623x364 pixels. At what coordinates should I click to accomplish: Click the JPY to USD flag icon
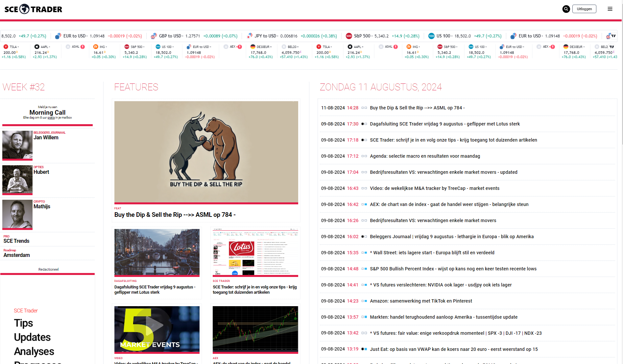coord(250,36)
